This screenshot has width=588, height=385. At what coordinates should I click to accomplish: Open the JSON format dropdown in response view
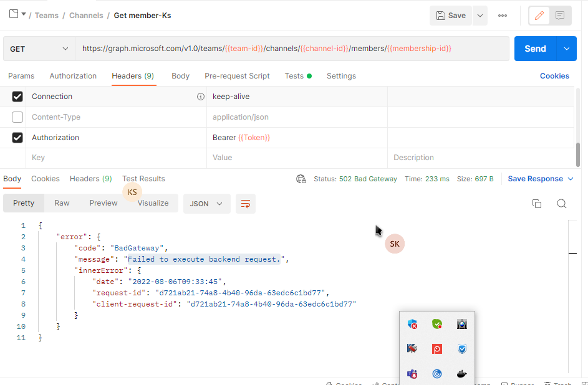[206, 203]
